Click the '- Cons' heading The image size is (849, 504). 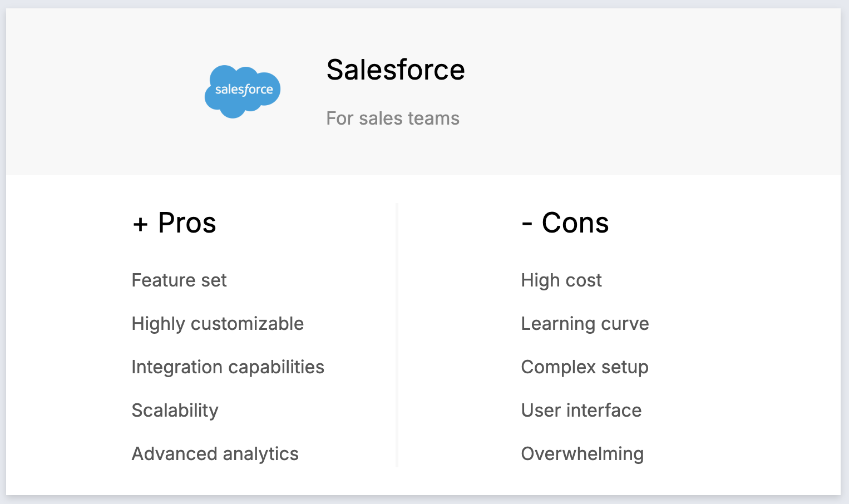(565, 223)
